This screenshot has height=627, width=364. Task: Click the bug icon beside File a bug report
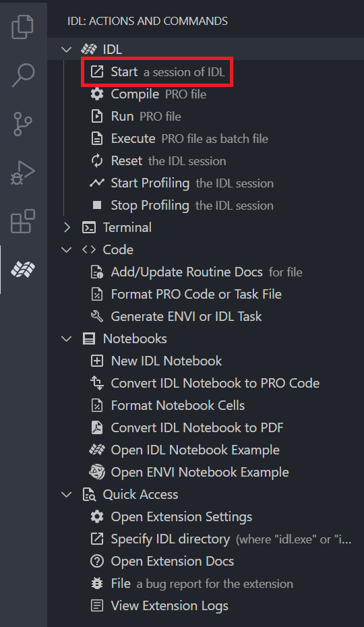pos(97,583)
